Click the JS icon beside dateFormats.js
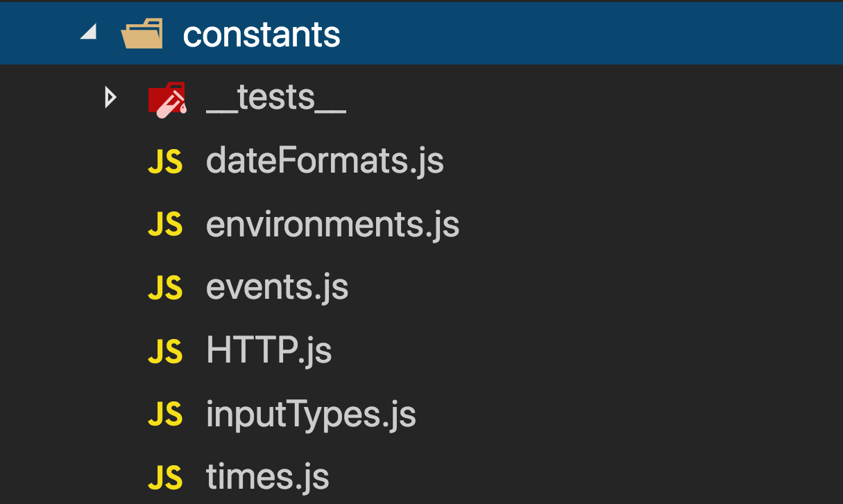This screenshot has height=504, width=843. (165, 162)
